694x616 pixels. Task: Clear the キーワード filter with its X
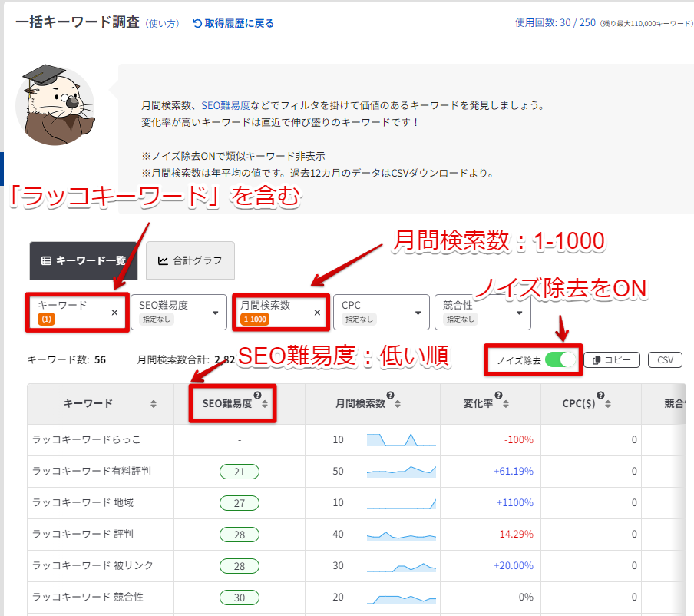114,313
